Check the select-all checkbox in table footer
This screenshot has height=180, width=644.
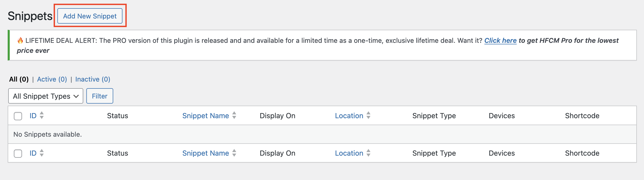tap(18, 154)
